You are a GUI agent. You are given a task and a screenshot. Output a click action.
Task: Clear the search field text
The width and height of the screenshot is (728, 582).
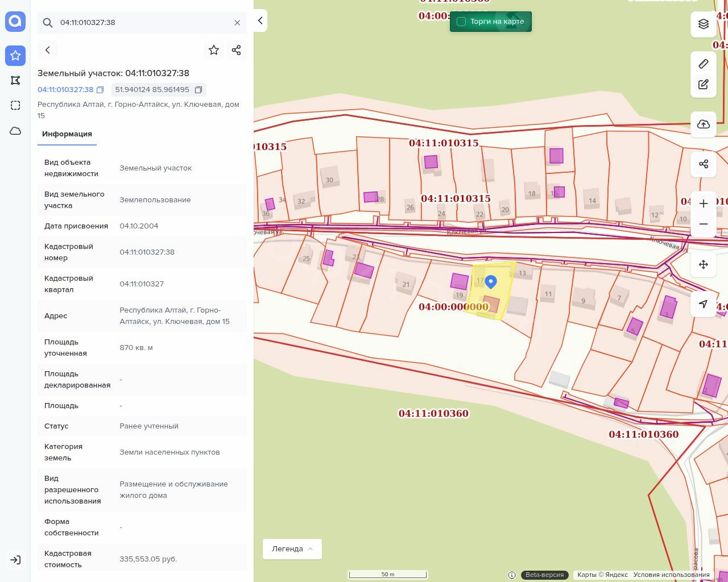pos(237,23)
